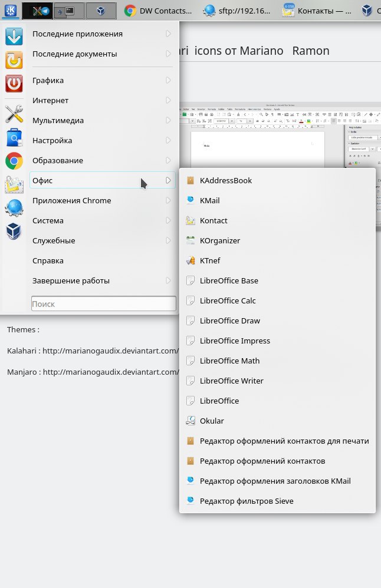The width and height of the screenshot is (381, 588).
Task: Open Редактор оформления заголовков KMail
Action: [277, 481]
